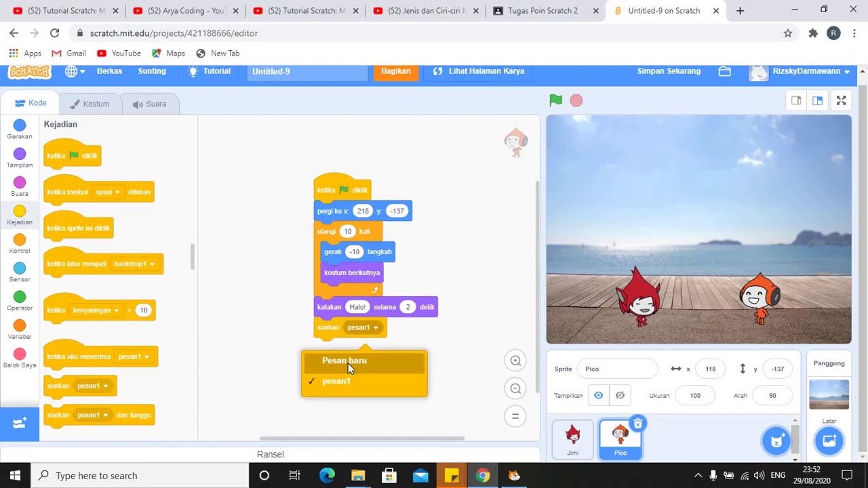The height and width of the screenshot is (488, 868).
Task: Click the sprite name field Pico
Action: point(617,369)
